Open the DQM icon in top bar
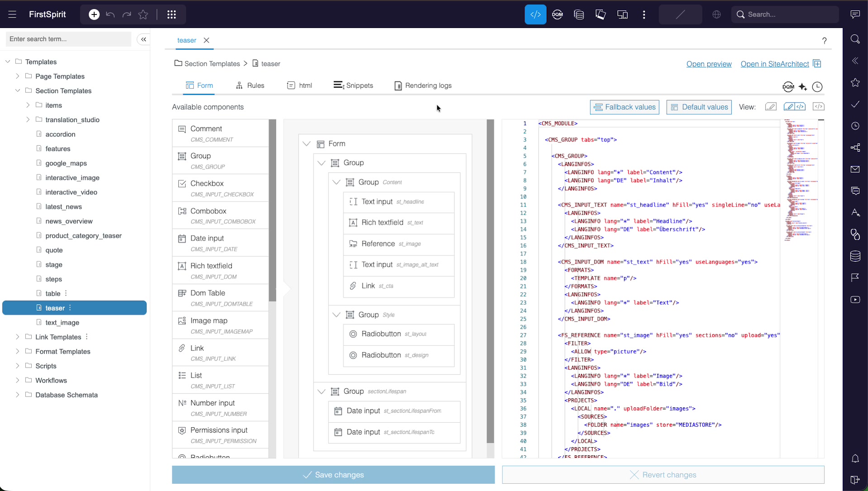868x491 pixels. pyautogui.click(x=558, y=14)
